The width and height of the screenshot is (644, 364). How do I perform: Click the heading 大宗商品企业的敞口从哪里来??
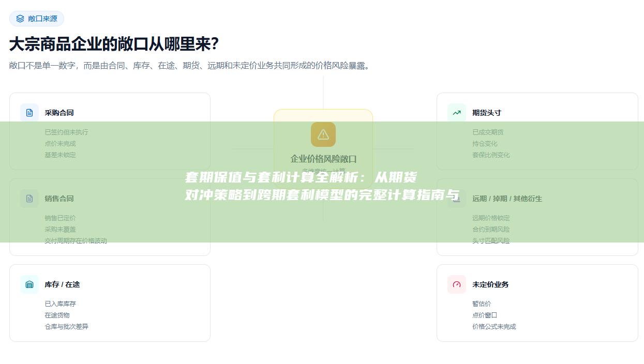(114, 44)
